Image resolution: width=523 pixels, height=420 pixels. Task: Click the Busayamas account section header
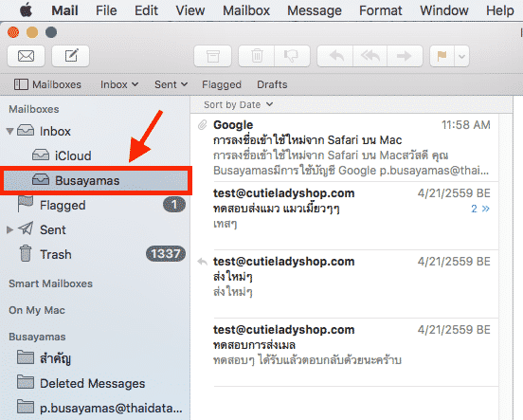point(37,337)
